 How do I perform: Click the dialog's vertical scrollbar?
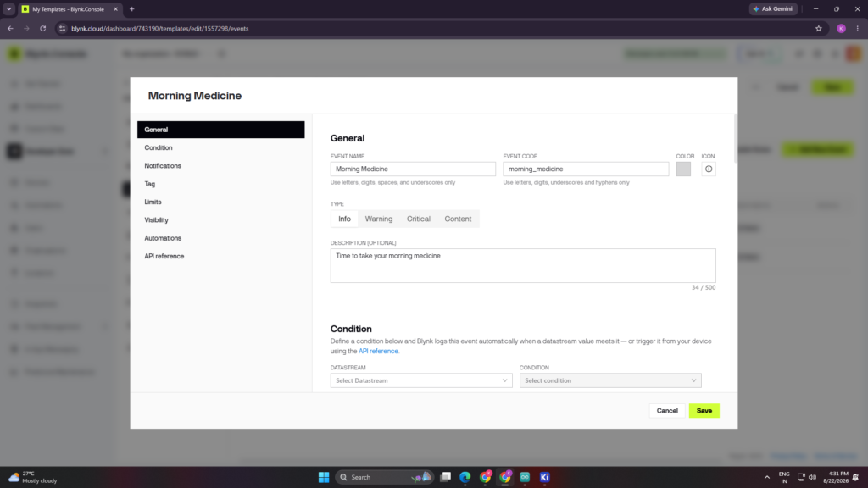tap(735, 139)
